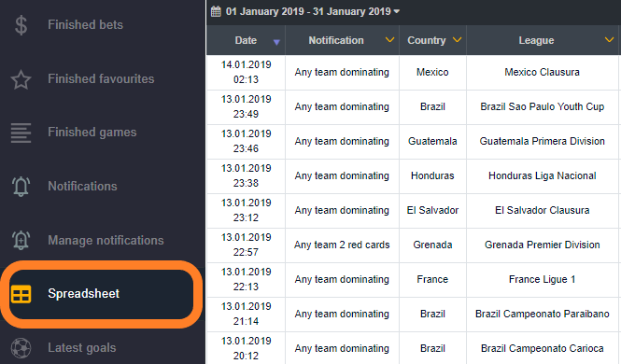Click the France Ligue 1 cell
This screenshot has height=364, width=621.
point(543,280)
